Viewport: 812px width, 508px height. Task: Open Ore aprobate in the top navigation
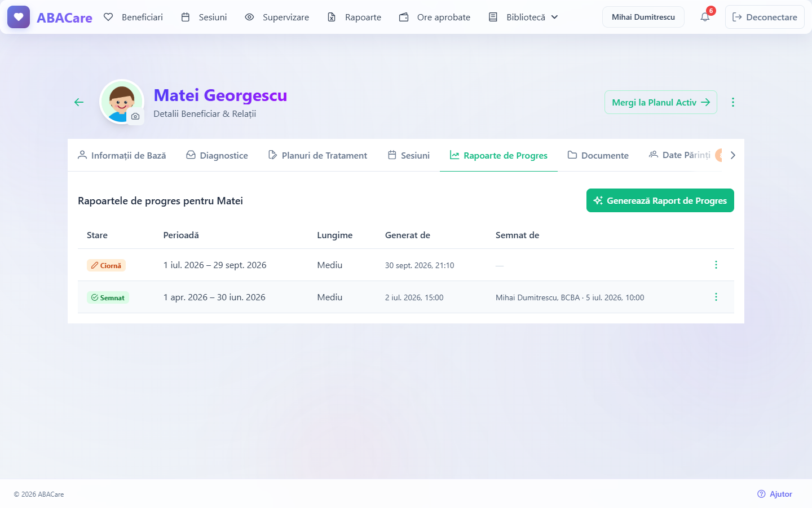point(435,17)
